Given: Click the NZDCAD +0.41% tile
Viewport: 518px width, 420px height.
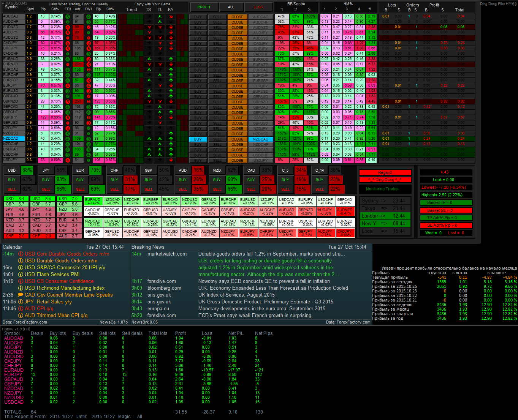Looking at the screenshot, I should pos(93,223).
